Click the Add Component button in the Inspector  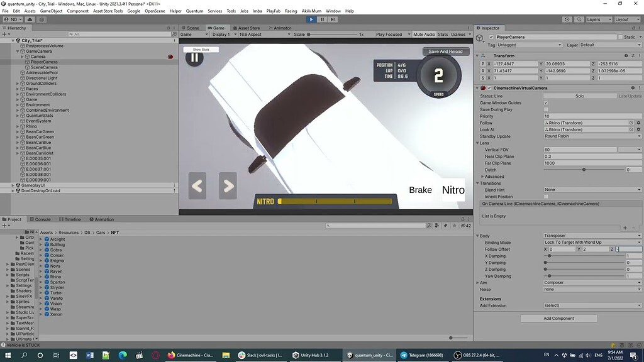click(x=558, y=318)
